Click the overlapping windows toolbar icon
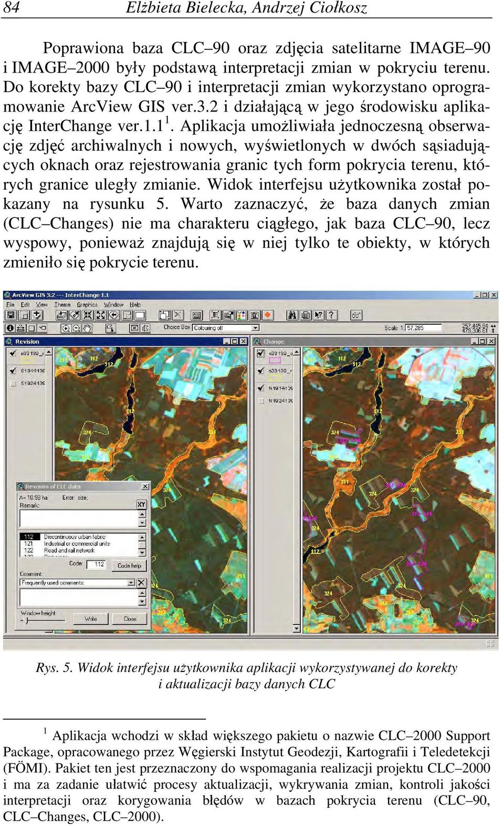Image resolution: width=504 pixels, height=826 pixels. (165, 315)
